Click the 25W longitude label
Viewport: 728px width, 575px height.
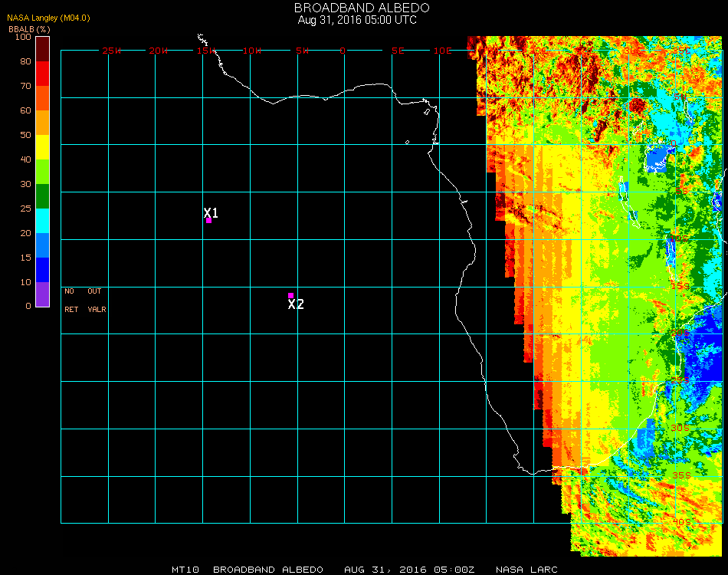(112, 51)
